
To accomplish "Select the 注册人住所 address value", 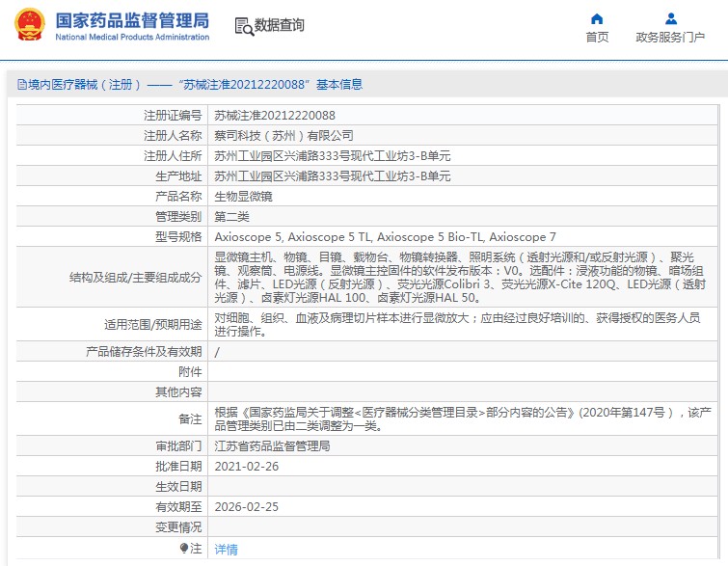I will coord(333,155).
